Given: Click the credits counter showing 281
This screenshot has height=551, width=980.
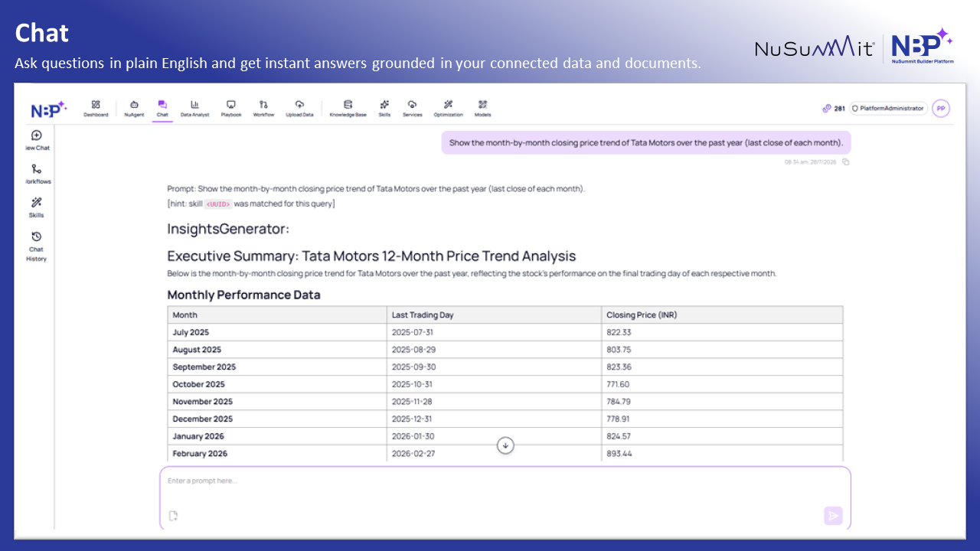Looking at the screenshot, I should pyautogui.click(x=834, y=109).
